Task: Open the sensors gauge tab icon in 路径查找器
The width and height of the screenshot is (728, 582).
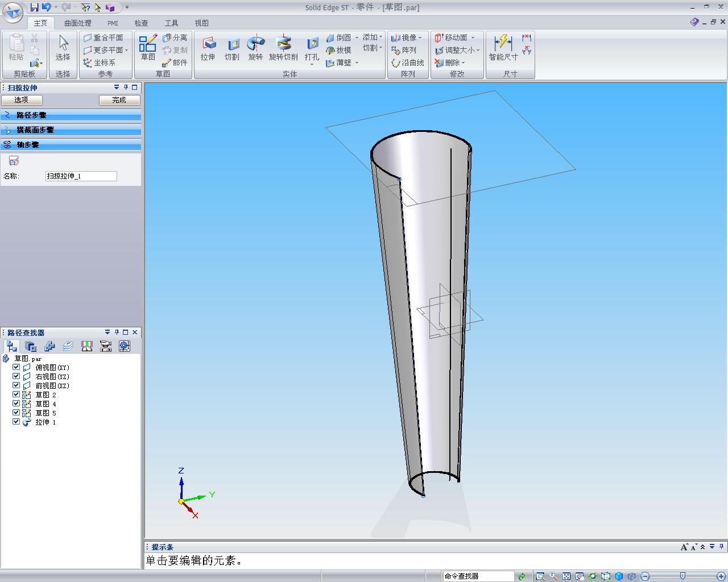Action: coord(87,346)
